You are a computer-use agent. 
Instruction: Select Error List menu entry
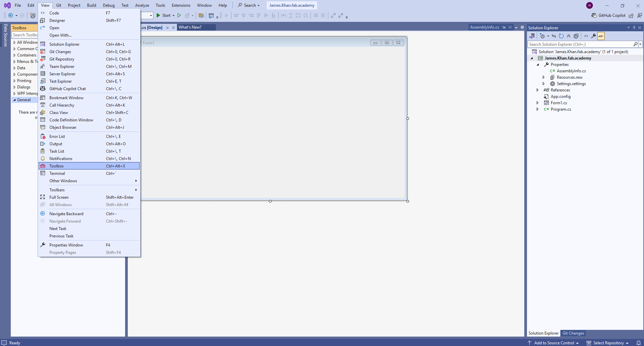[89, 137]
